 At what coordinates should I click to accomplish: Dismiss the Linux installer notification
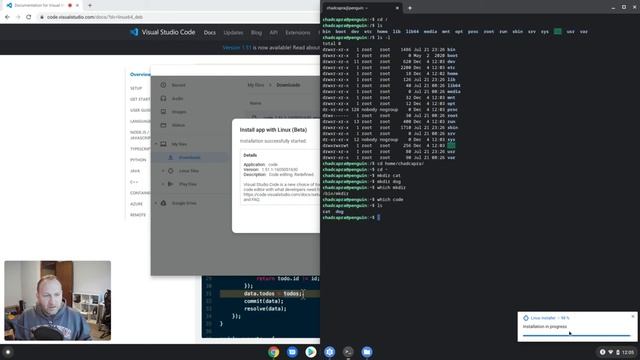633,316
